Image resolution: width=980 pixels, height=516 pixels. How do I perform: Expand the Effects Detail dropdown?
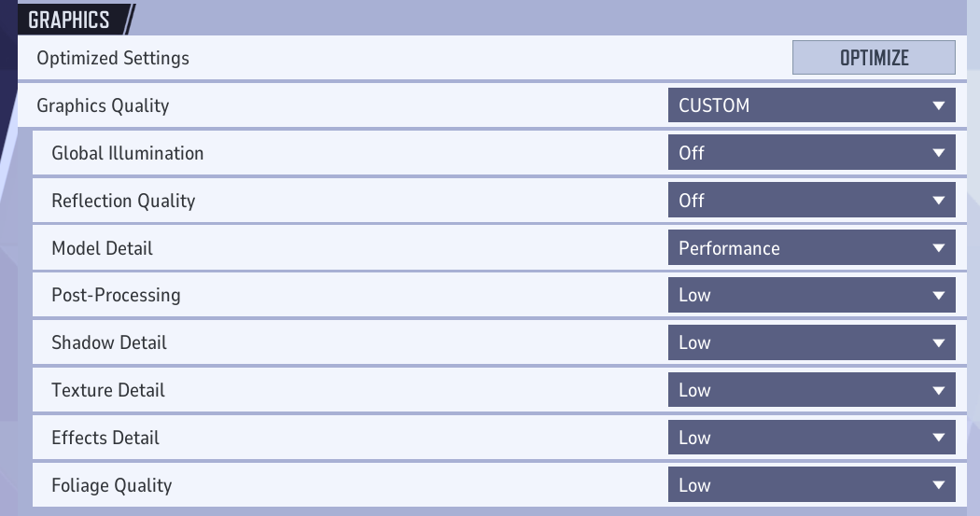coord(811,439)
